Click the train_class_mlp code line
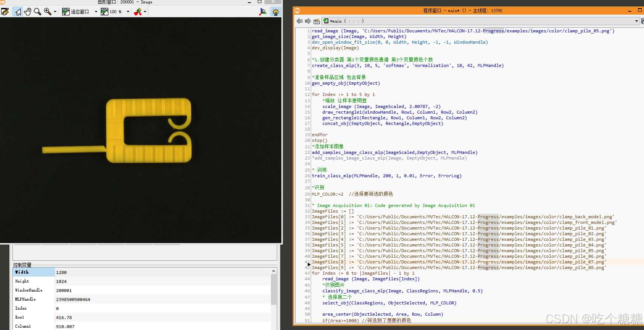 387,176
